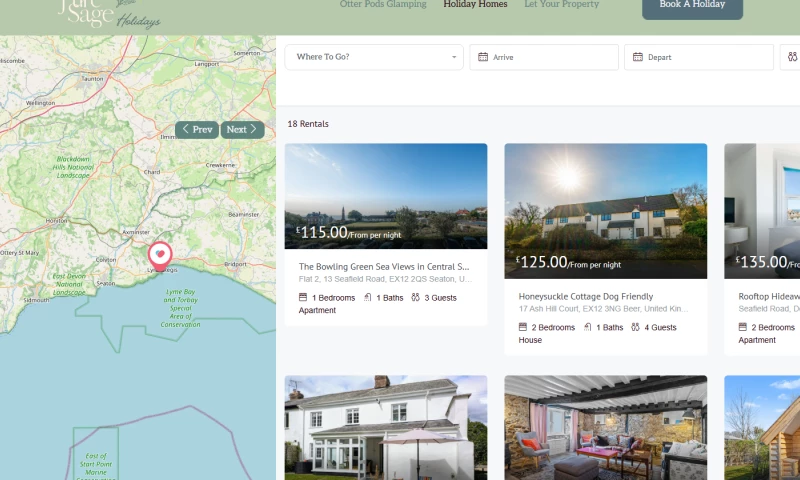Click bath icon on Bowling Green card
Screen dimensions: 800x480
pyautogui.click(x=367, y=297)
